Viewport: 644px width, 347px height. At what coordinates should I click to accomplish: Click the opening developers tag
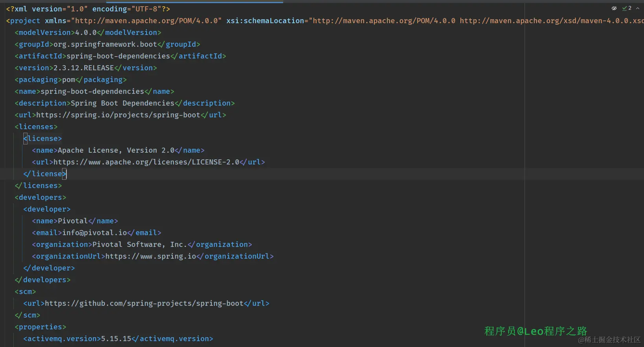pos(40,197)
